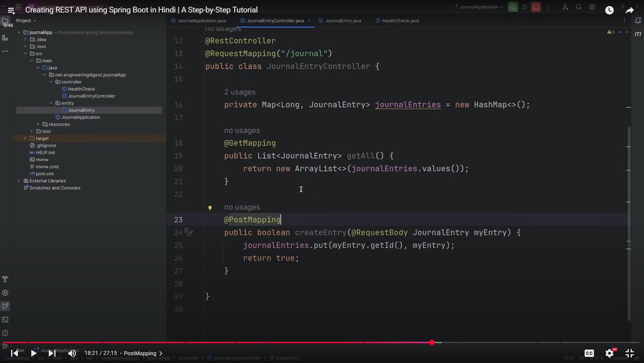Click the Debug bug icon
Viewport: 644px width, 363px height.
coord(524,7)
